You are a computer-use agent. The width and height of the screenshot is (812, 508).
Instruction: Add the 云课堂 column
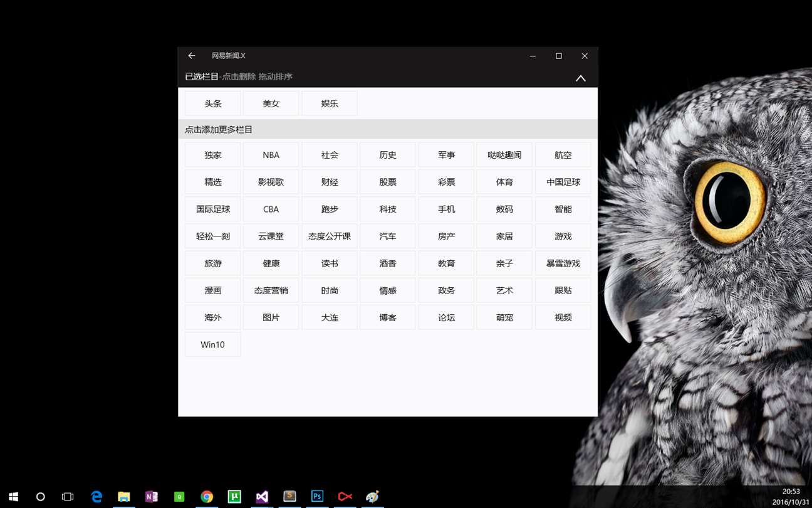[x=271, y=236]
